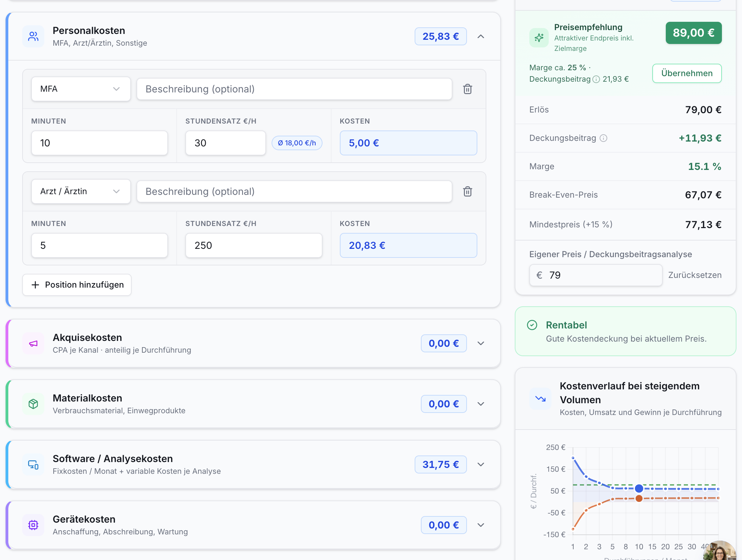The width and height of the screenshot is (742, 560).
Task: Expand the Software / Analysekosten section
Action: [481, 464]
